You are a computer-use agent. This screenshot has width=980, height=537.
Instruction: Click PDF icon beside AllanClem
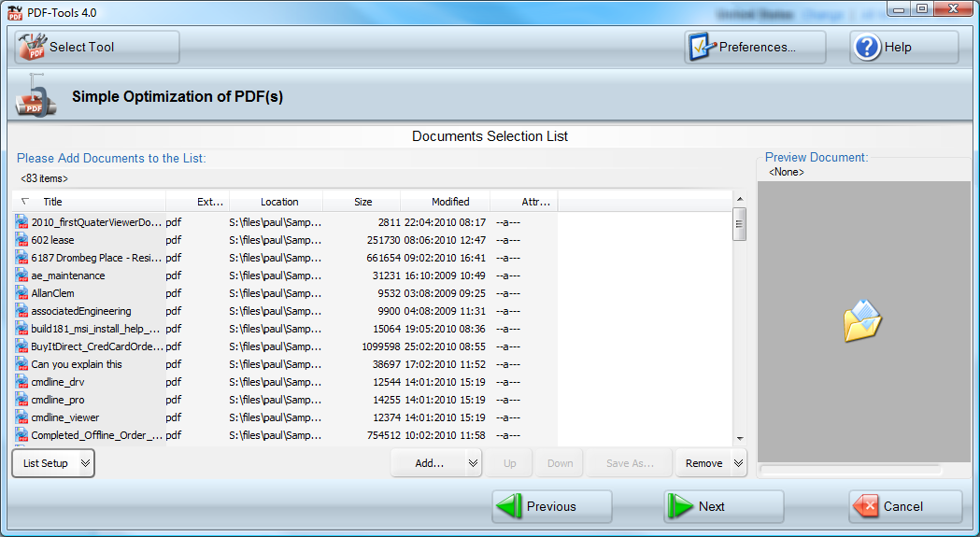click(x=21, y=293)
